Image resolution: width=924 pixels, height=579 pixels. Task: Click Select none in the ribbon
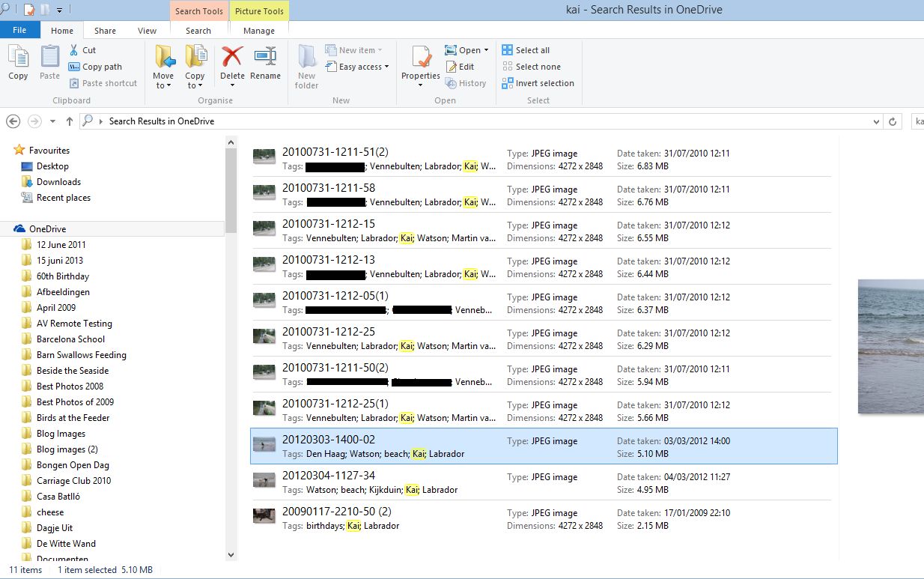coord(532,67)
